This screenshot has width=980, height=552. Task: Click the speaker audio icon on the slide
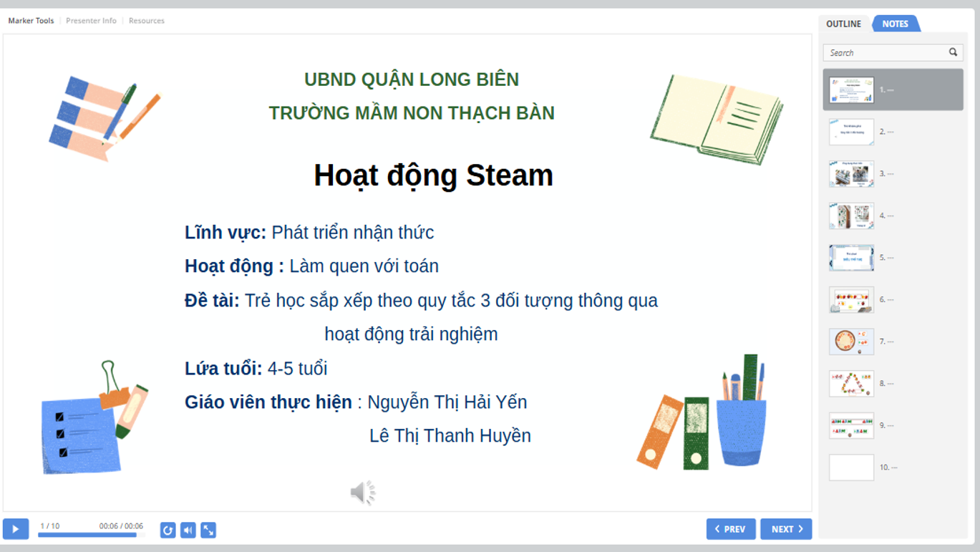point(363,493)
